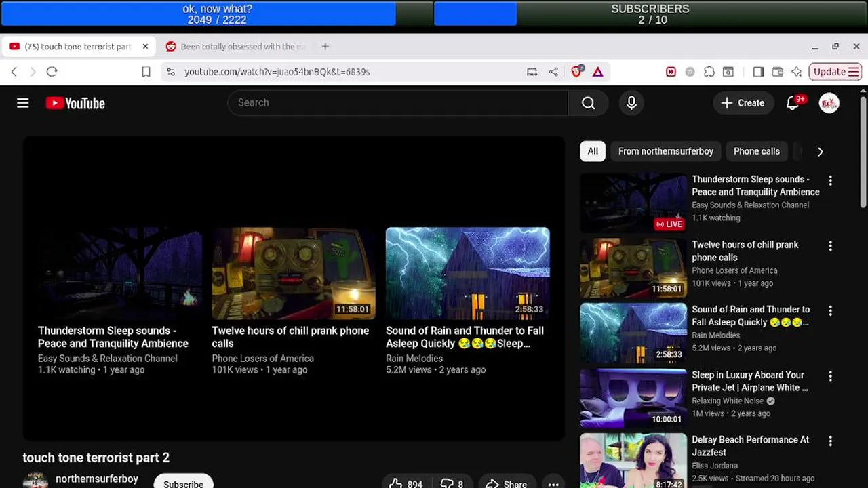Like the video with thumbs up

point(406,483)
